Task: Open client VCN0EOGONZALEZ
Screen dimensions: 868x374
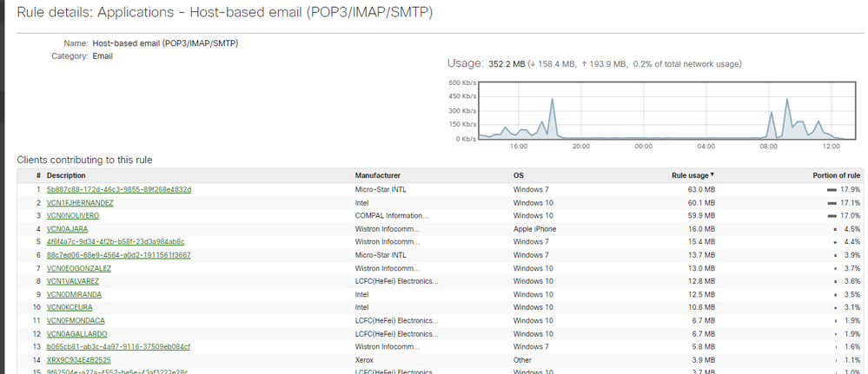Action: tap(79, 268)
